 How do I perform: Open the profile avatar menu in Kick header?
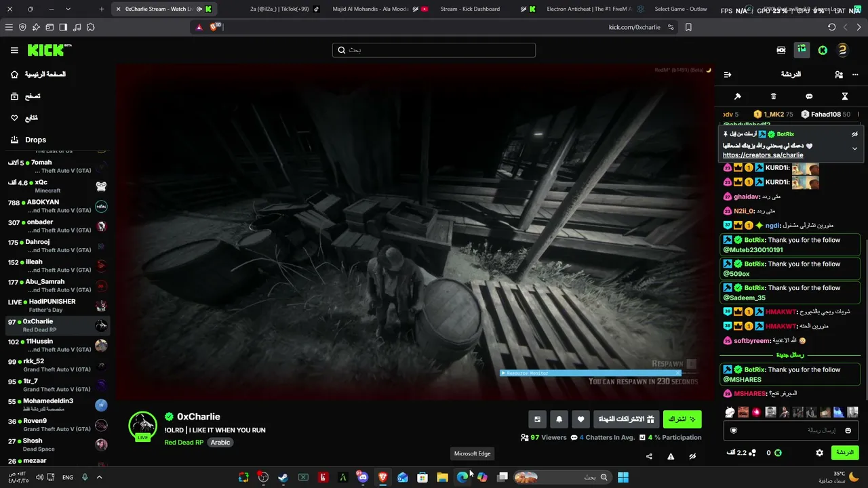842,50
